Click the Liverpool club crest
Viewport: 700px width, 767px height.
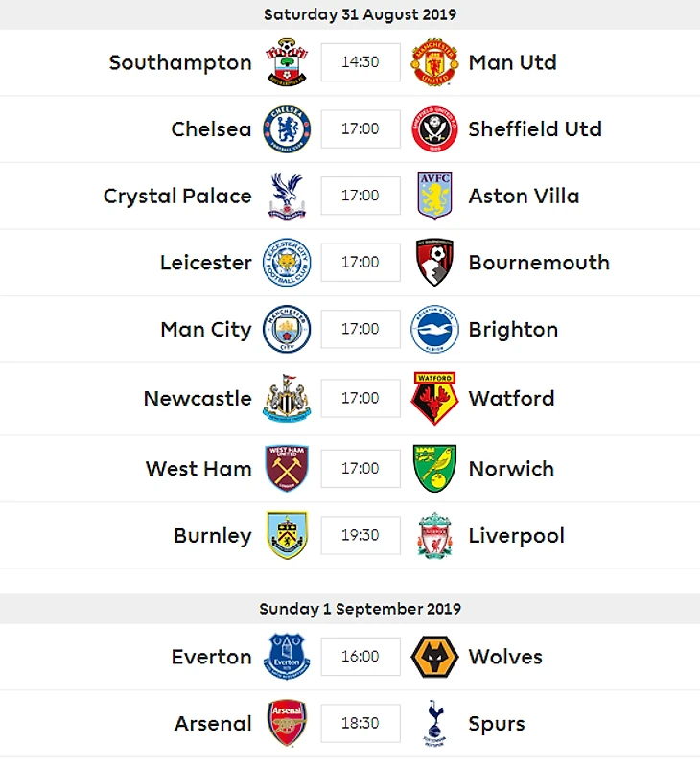[434, 536]
